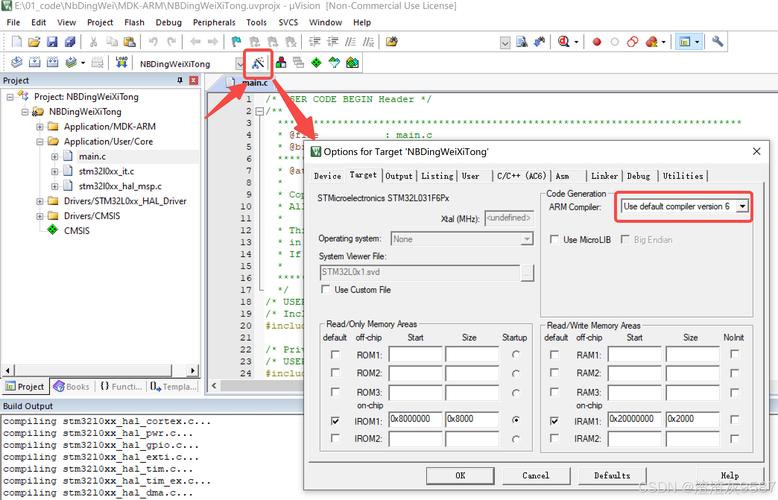The image size is (778, 500).
Task: Expand the Drivers/STM32L0xx_HAL_Driver folder
Action: pos(40,201)
